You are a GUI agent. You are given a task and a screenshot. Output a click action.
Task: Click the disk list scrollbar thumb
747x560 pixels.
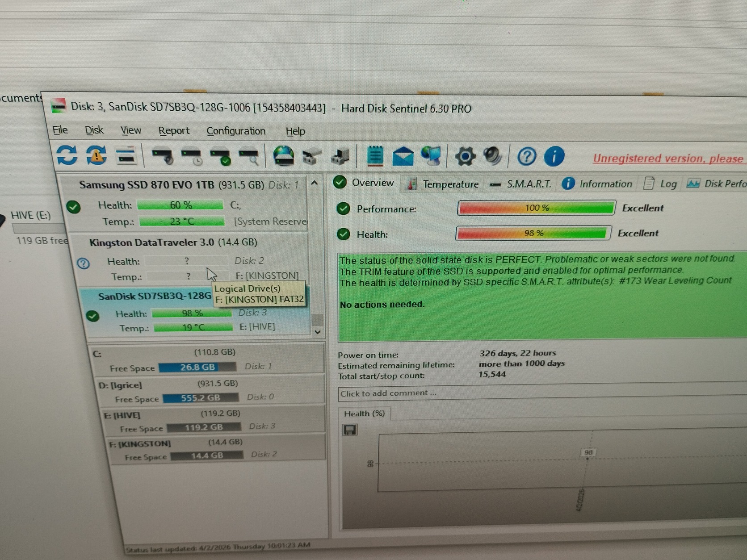(x=317, y=319)
